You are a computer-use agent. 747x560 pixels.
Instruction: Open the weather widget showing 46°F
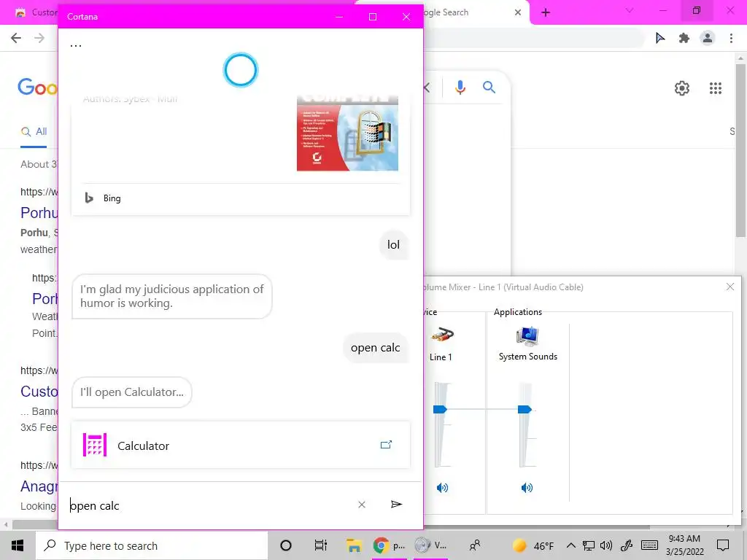click(x=533, y=545)
